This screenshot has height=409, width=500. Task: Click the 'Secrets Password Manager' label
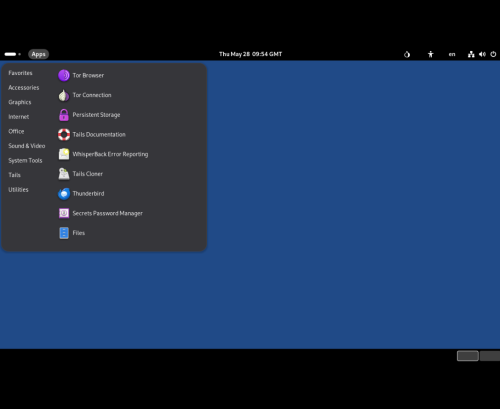pos(108,213)
